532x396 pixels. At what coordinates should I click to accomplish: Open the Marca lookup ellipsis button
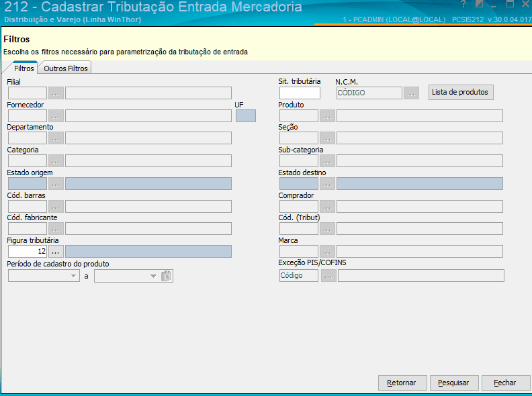tap(327, 252)
